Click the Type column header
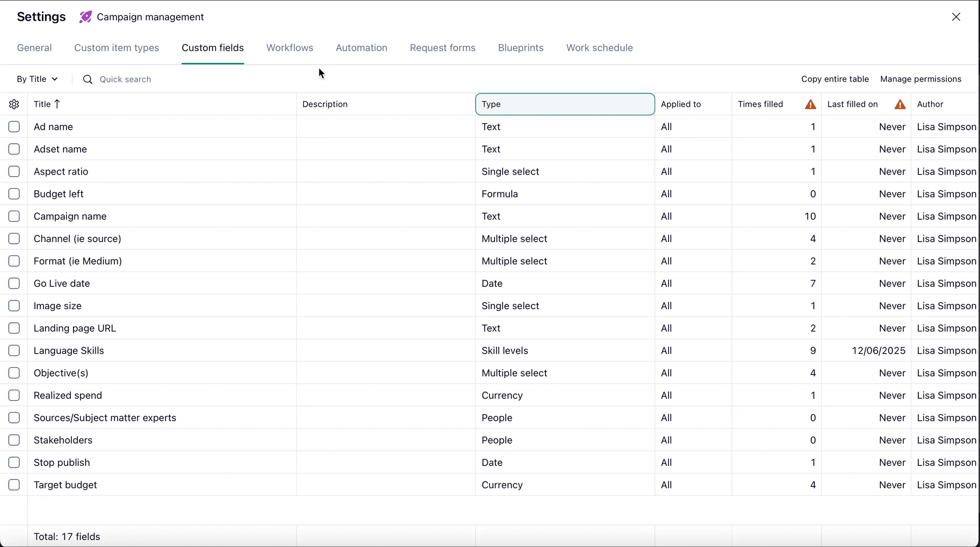Screen dimensions: 980x547 [565, 104]
